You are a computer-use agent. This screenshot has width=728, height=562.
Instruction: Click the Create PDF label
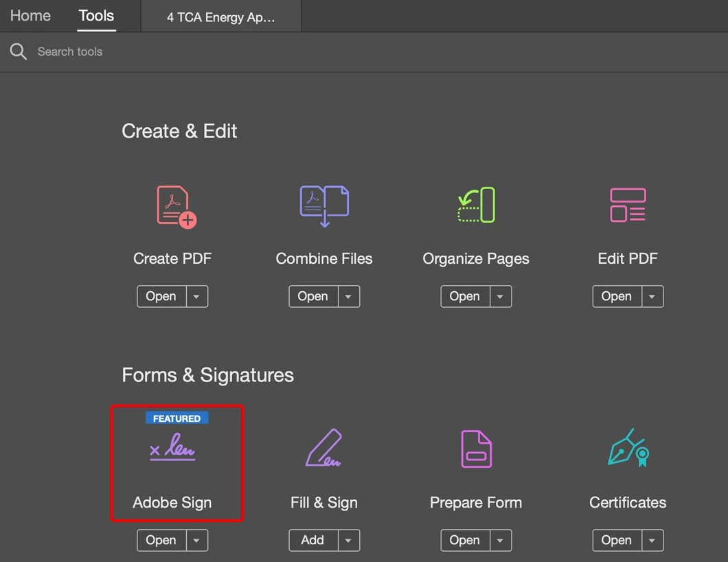172,258
